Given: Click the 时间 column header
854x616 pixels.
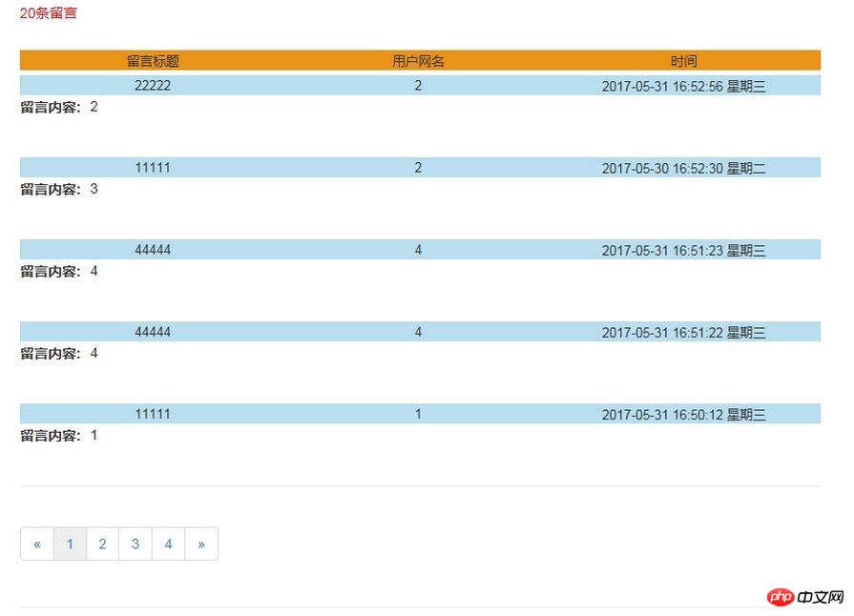Looking at the screenshot, I should (x=683, y=61).
